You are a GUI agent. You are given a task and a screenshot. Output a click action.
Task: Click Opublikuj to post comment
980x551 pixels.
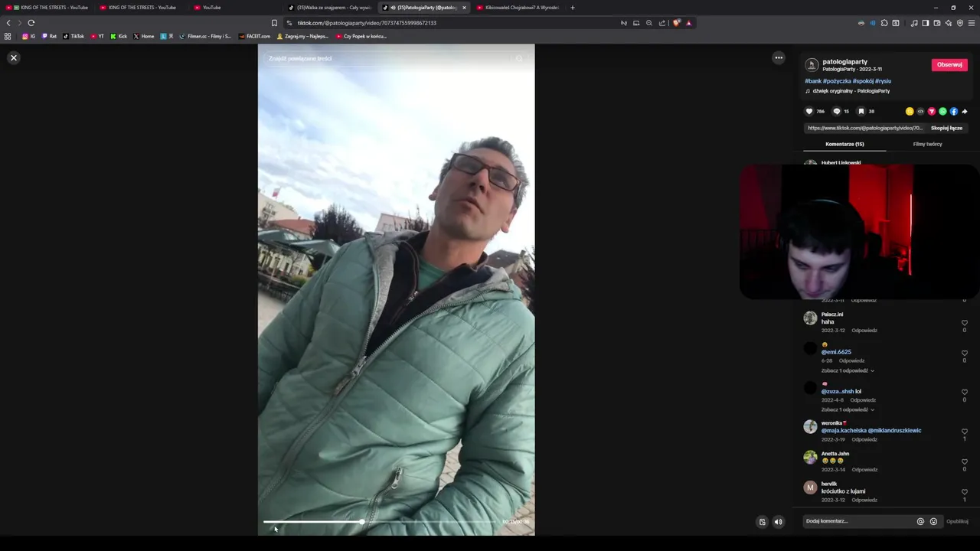coord(957,521)
